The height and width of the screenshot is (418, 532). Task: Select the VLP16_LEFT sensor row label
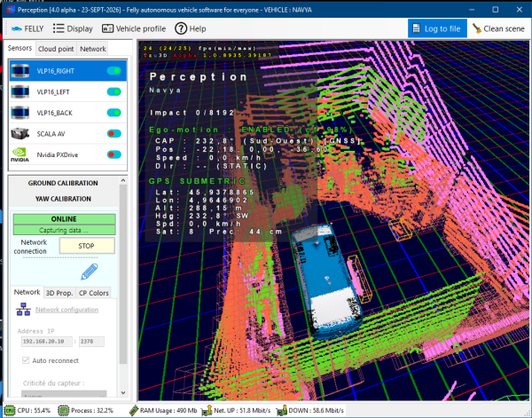click(x=53, y=92)
